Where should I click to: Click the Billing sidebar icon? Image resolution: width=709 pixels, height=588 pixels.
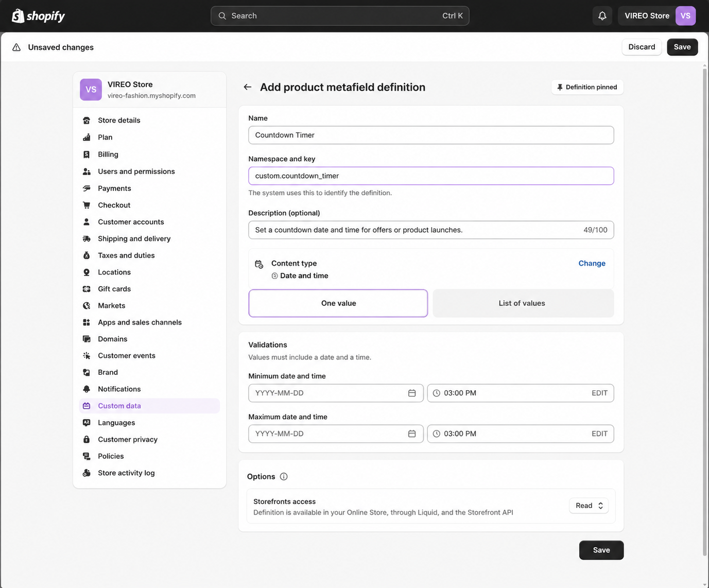click(x=87, y=154)
